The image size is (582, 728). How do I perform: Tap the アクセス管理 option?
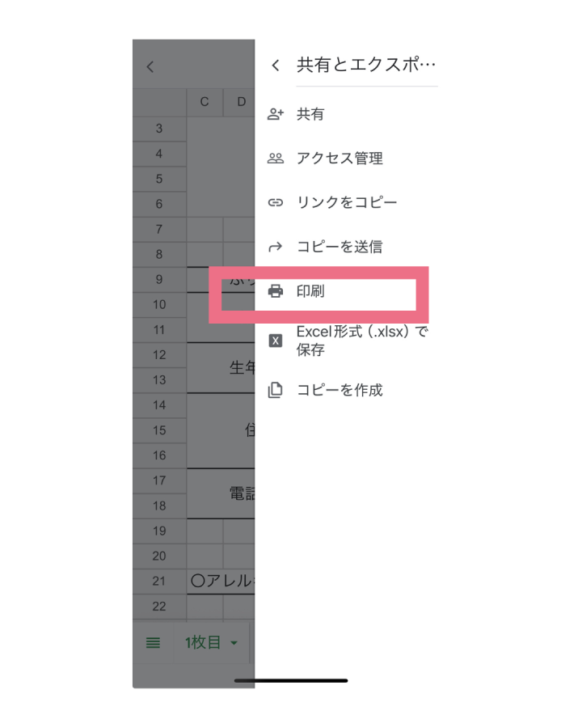pyautogui.click(x=339, y=159)
